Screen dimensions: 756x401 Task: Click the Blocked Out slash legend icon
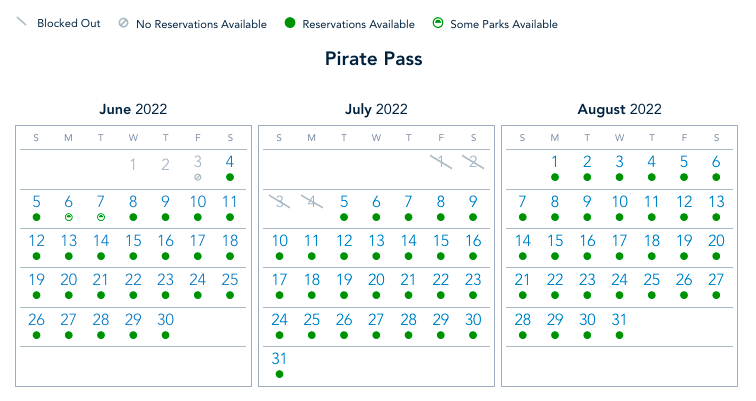(x=21, y=23)
